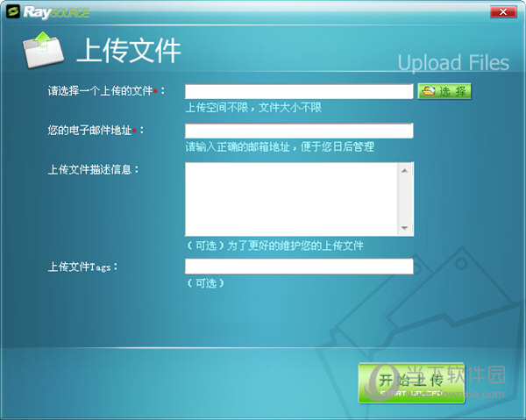526x420 pixels.
Task: Click the description scrollbar down arrow
Action: 405,228
